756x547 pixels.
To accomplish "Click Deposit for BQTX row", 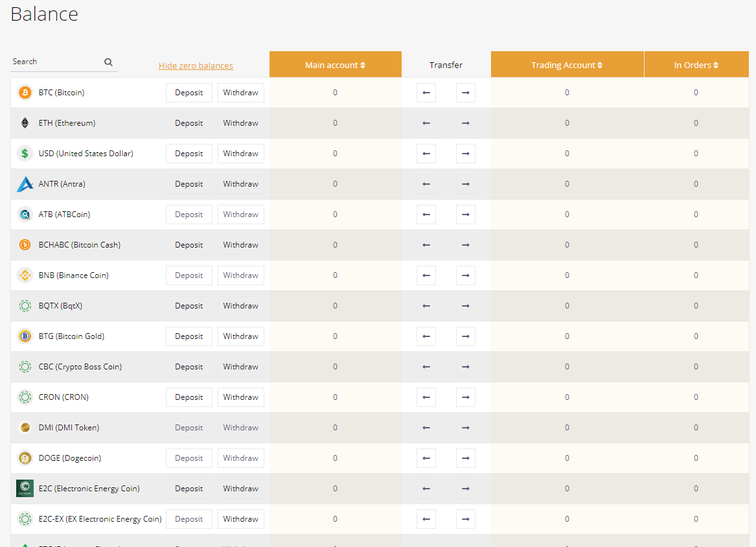I will (189, 305).
